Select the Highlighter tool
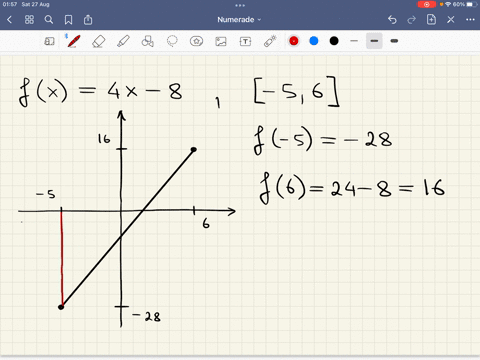The image size is (480, 360). pos(123,41)
